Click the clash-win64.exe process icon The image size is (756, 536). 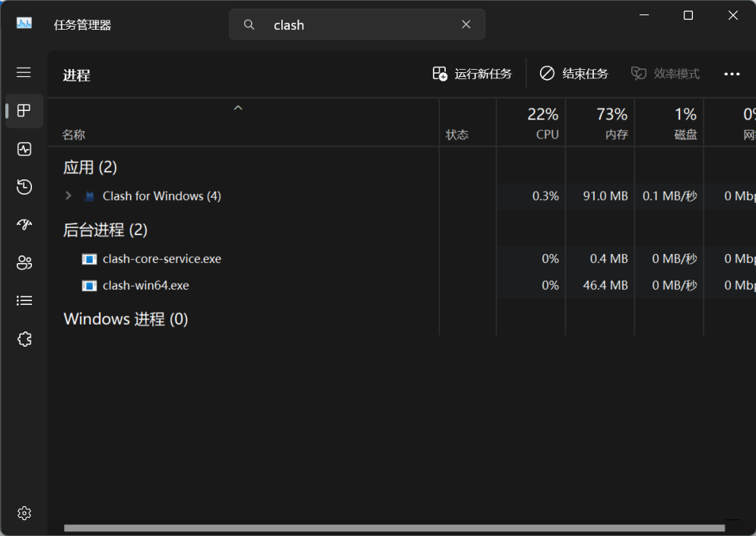pos(89,286)
